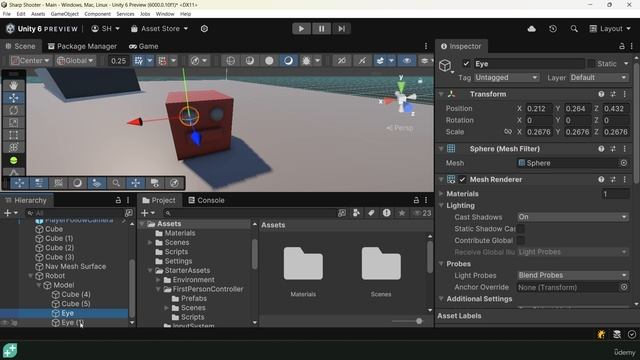Select the Transform tool

(13, 147)
